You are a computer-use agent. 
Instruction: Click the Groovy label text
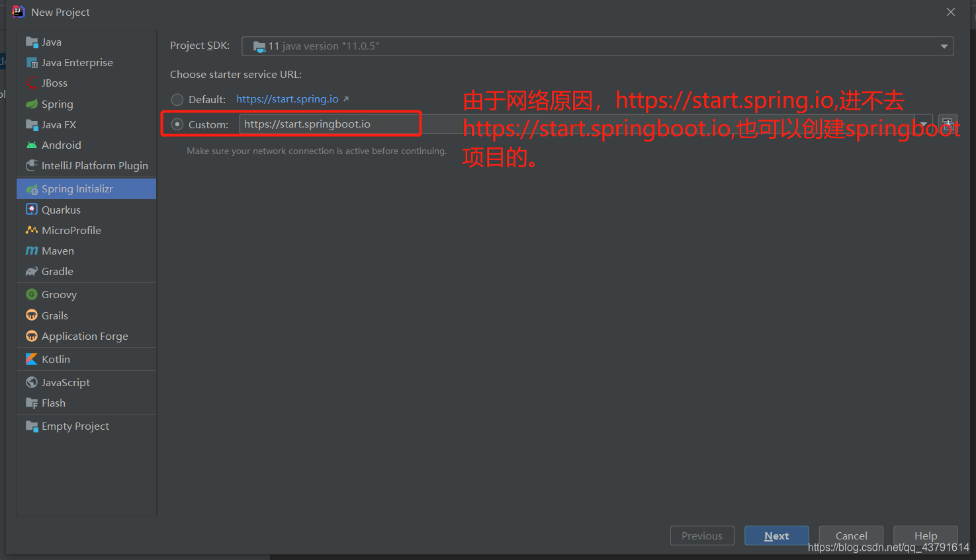pos(59,295)
